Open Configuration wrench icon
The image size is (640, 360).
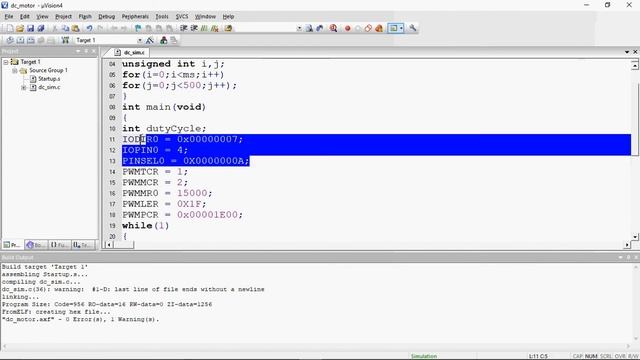(x=413, y=28)
